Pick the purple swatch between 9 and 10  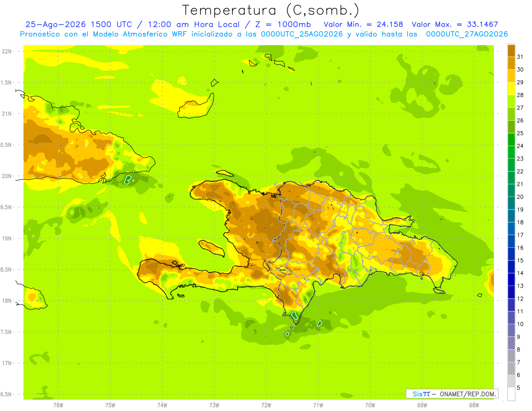pyautogui.click(x=511, y=330)
